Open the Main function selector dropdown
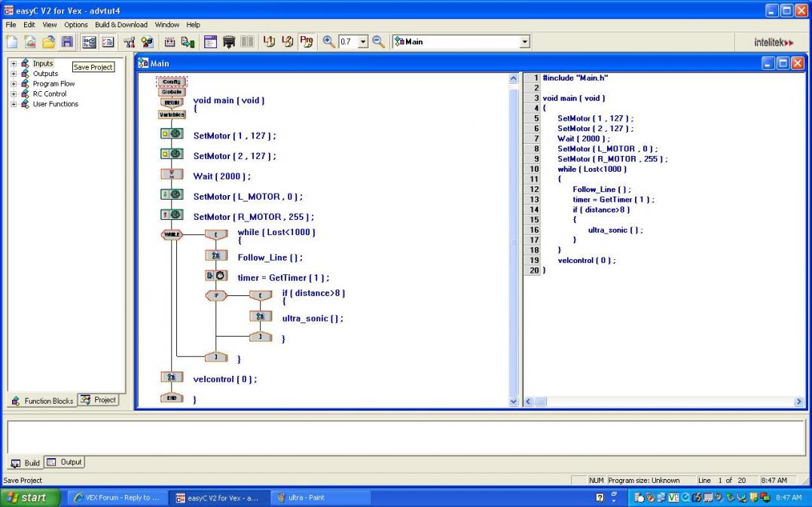This screenshot has height=507, width=812. click(525, 42)
